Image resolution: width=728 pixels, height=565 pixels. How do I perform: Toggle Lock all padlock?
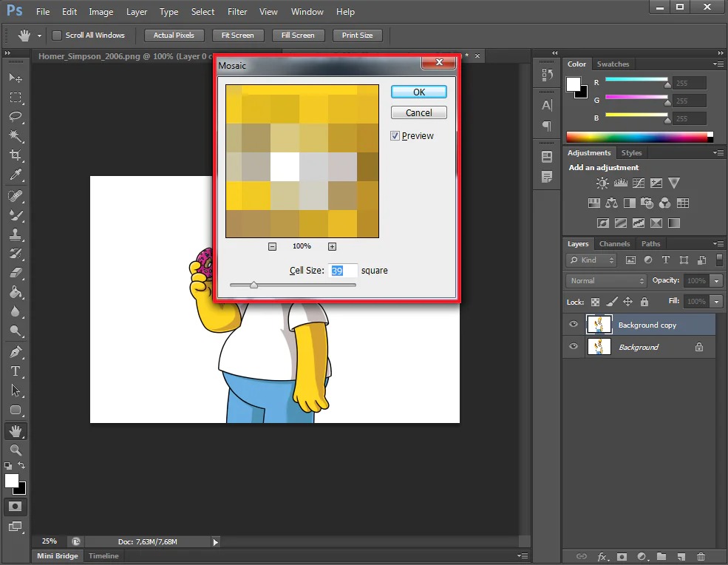pyautogui.click(x=644, y=302)
